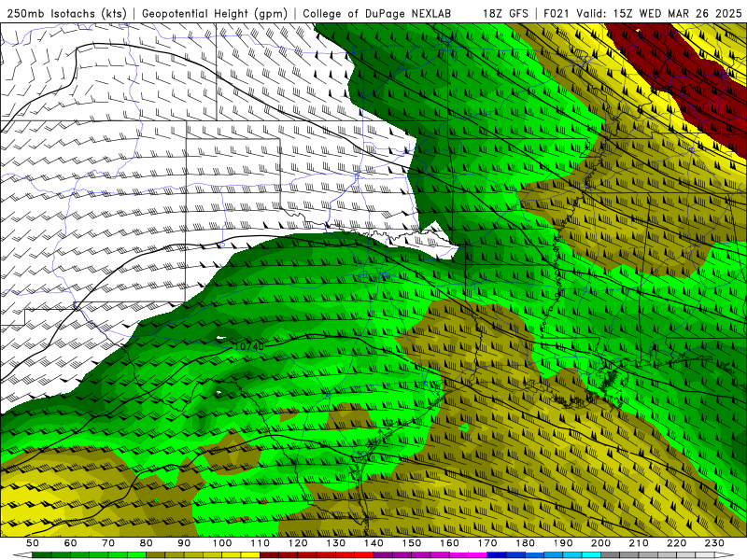Click the '18Z GFS' model run text
Viewport: 747px width, 560px height.
[x=505, y=13]
